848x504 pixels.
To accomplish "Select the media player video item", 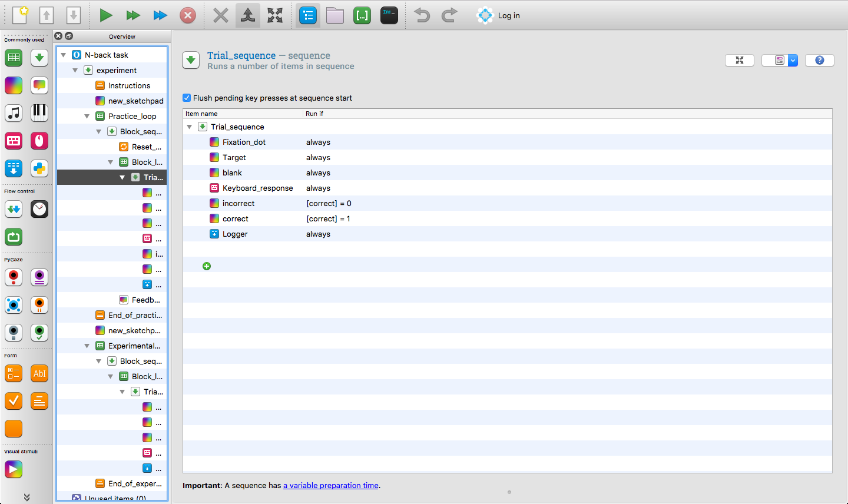I will click(14, 469).
